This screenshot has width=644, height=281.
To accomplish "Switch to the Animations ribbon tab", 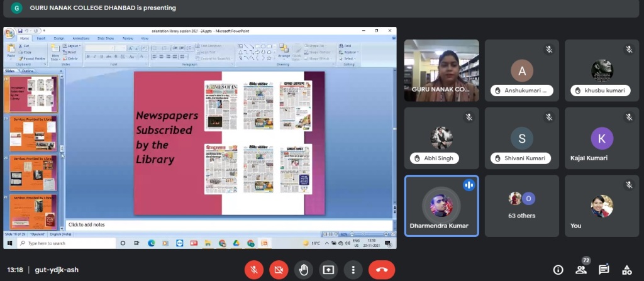I will [81, 38].
